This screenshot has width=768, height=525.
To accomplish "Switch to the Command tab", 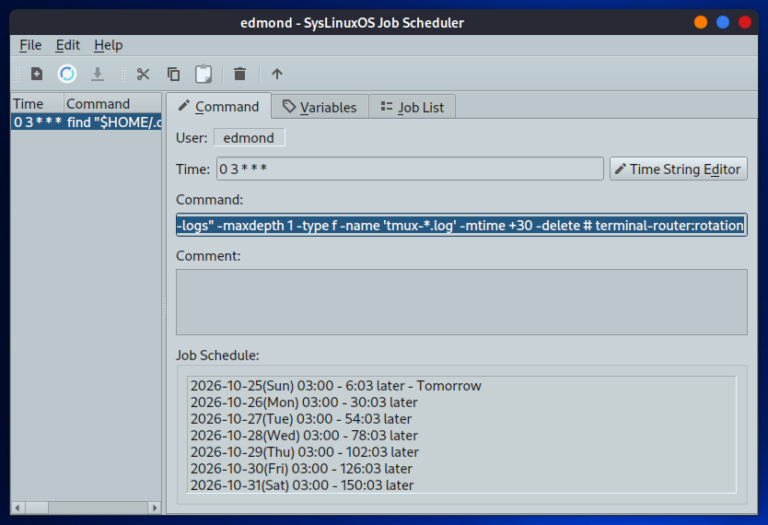I will click(219, 107).
